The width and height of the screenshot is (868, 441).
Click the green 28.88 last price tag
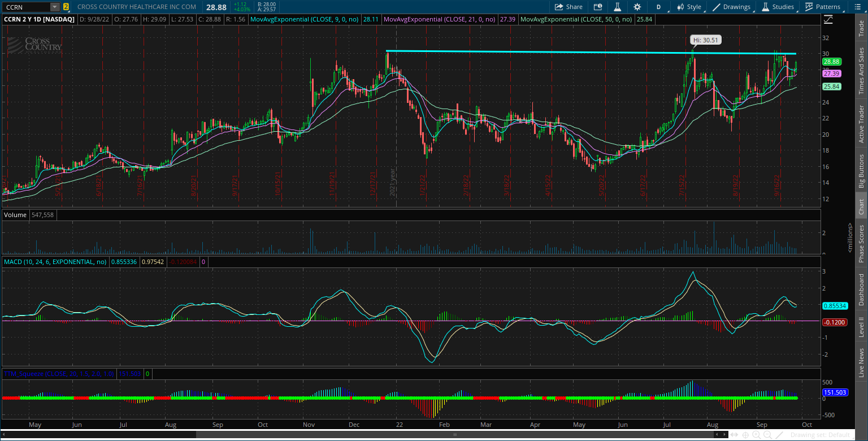coord(831,61)
